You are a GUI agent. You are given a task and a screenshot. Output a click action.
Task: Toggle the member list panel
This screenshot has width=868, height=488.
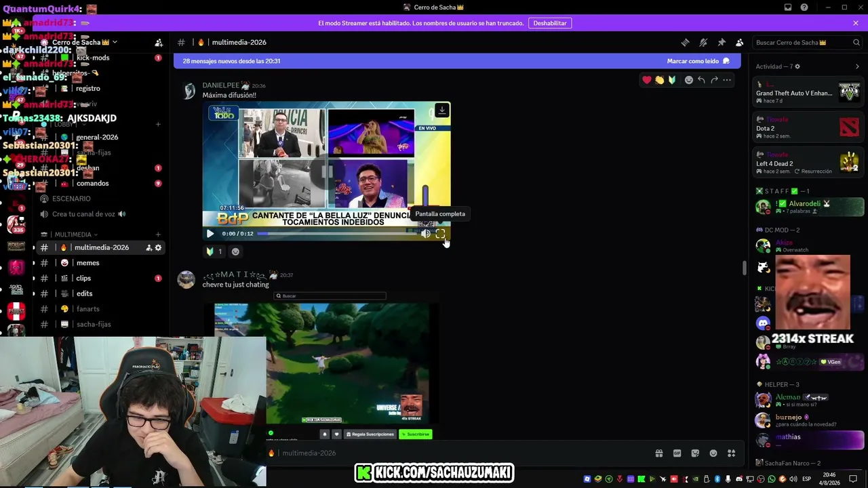tap(740, 42)
